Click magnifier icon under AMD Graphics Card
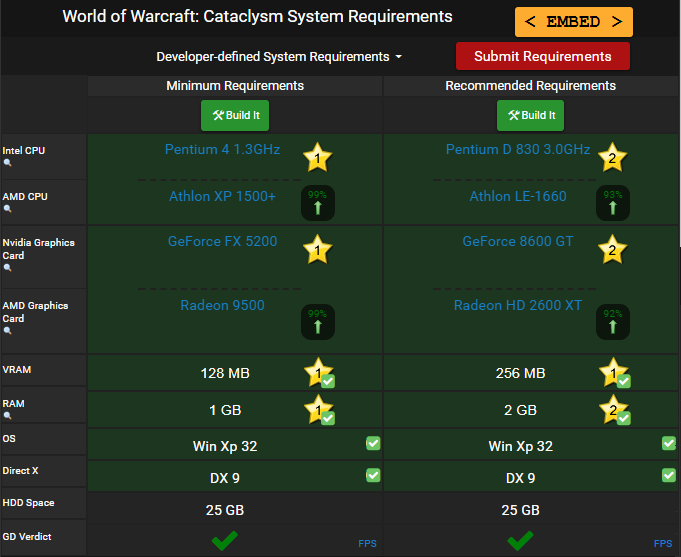 7,331
